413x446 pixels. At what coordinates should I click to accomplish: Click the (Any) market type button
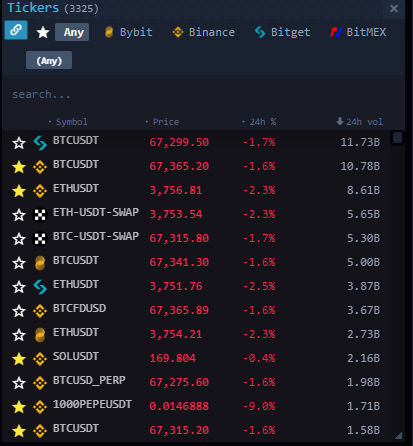pyautogui.click(x=49, y=60)
